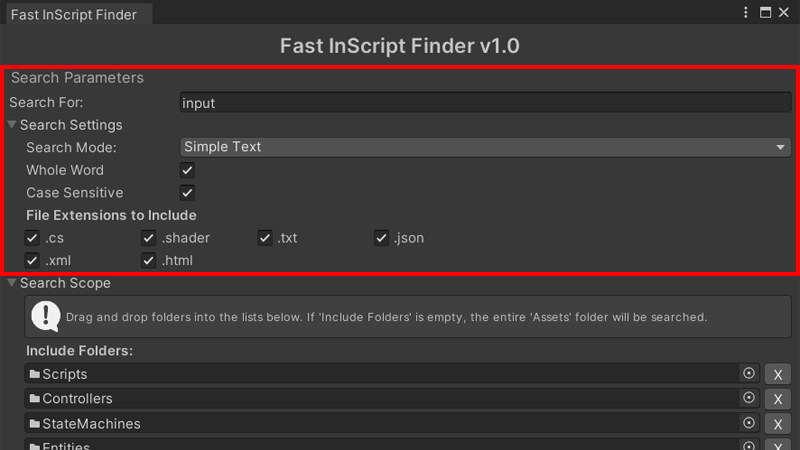800x450 pixels.
Task: Uncheck the .json file extension
Action: 381,238
